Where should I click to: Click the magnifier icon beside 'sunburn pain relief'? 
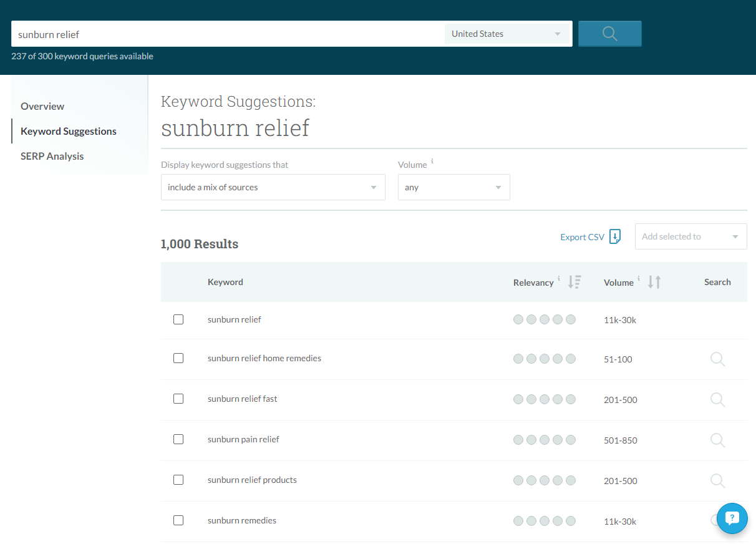717,440
